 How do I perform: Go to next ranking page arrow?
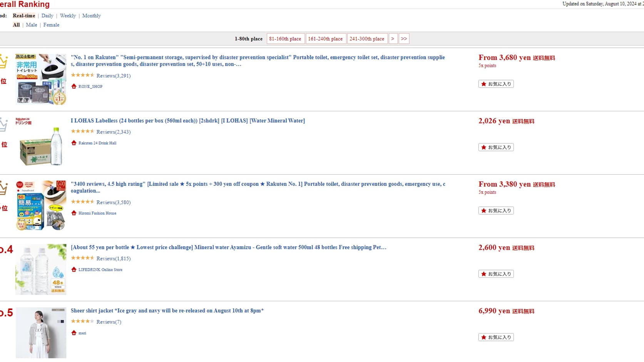click(393, 39)
